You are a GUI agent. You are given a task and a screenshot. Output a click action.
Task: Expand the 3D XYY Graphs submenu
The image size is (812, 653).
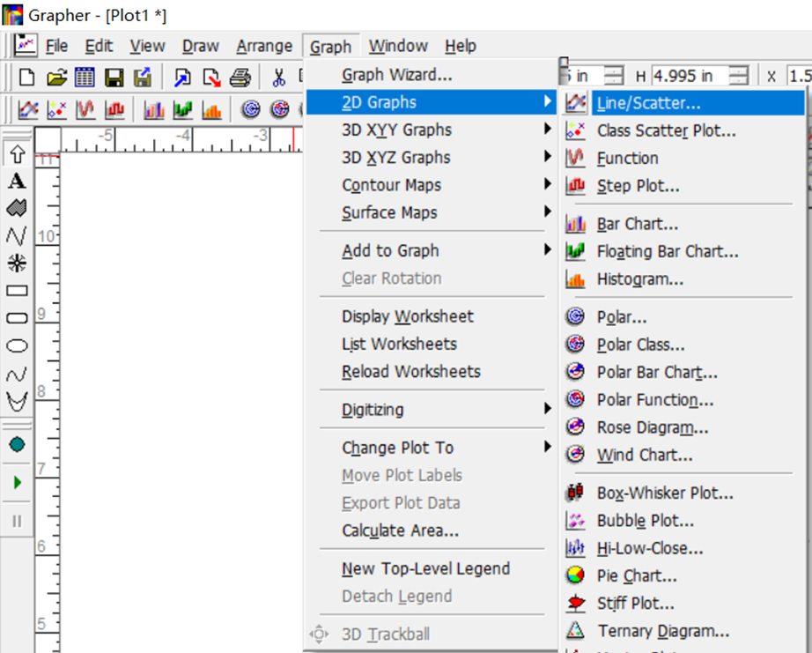431,130
